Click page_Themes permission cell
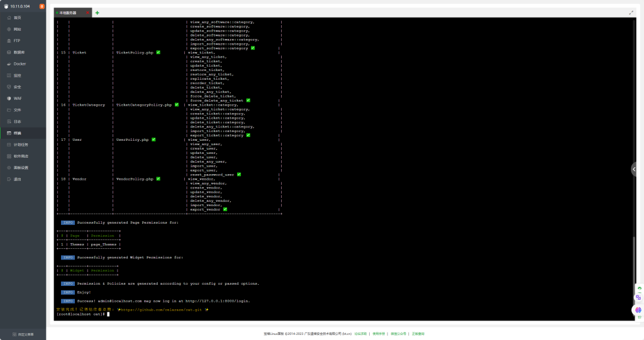 click(x=104, y=244)
